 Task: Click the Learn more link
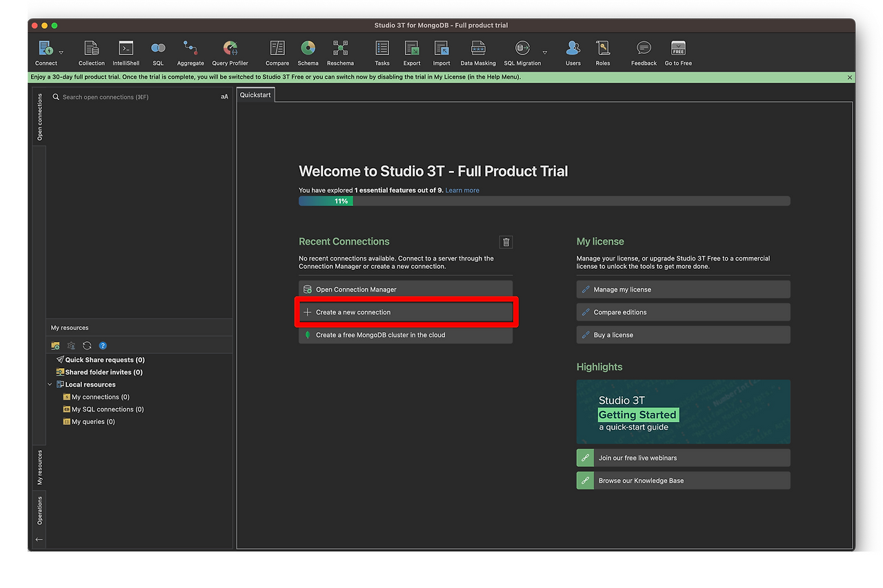(x=462, y=190)
